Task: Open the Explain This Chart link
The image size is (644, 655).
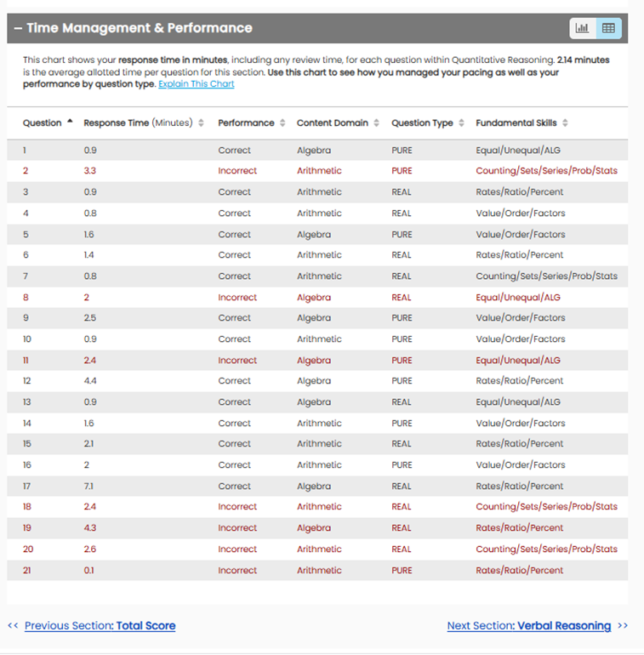Action: pos(196,84)
